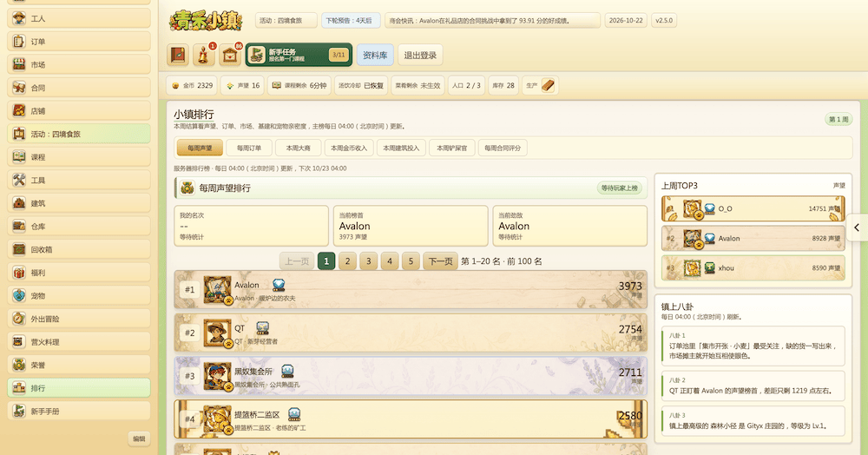Go to page 1 of ranking
Screen dimensions: 868x455
click(x=326, y=261)
